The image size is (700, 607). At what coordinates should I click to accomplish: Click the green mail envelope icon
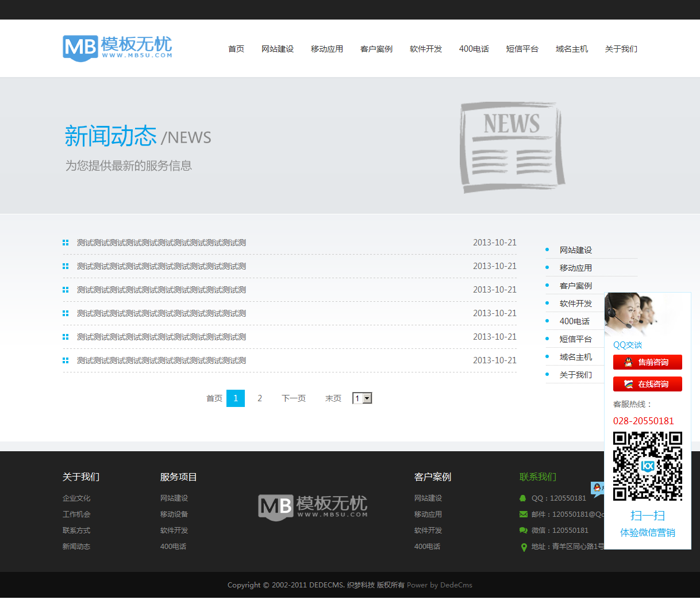523,514
